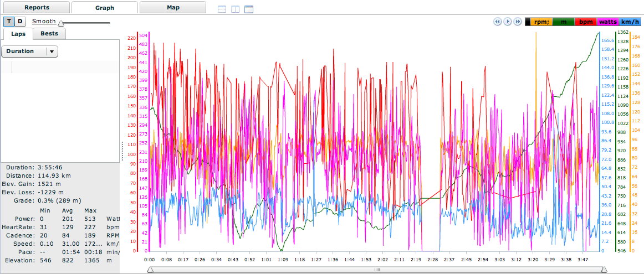
Task: Select the vertical split layout icon
Action: [235, 9]
